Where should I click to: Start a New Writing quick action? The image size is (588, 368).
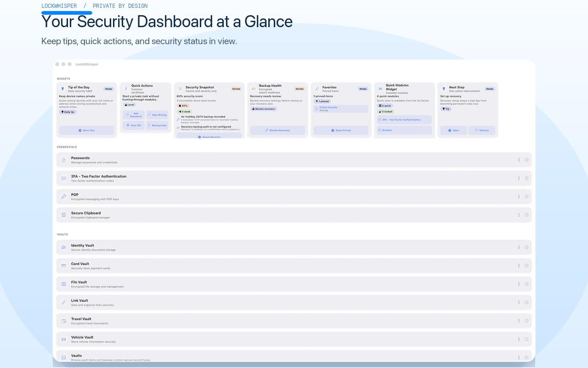(x=157, y=115)
